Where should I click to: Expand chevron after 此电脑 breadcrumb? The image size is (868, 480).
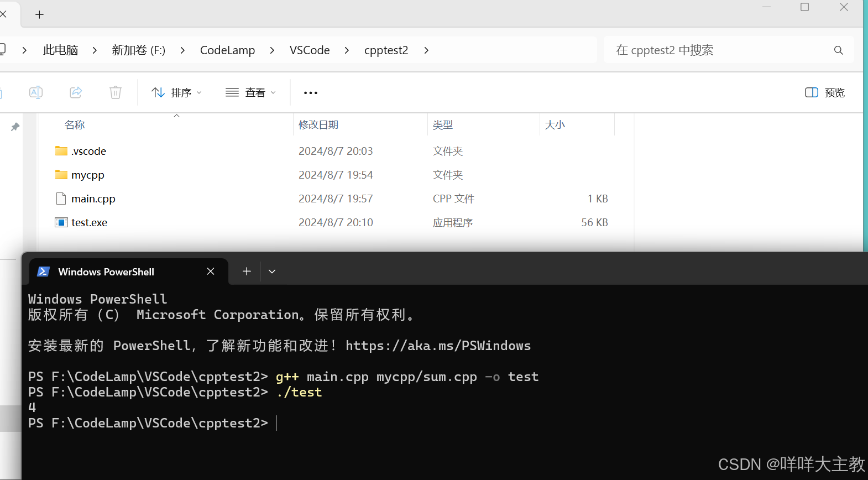tap(95, 50)
